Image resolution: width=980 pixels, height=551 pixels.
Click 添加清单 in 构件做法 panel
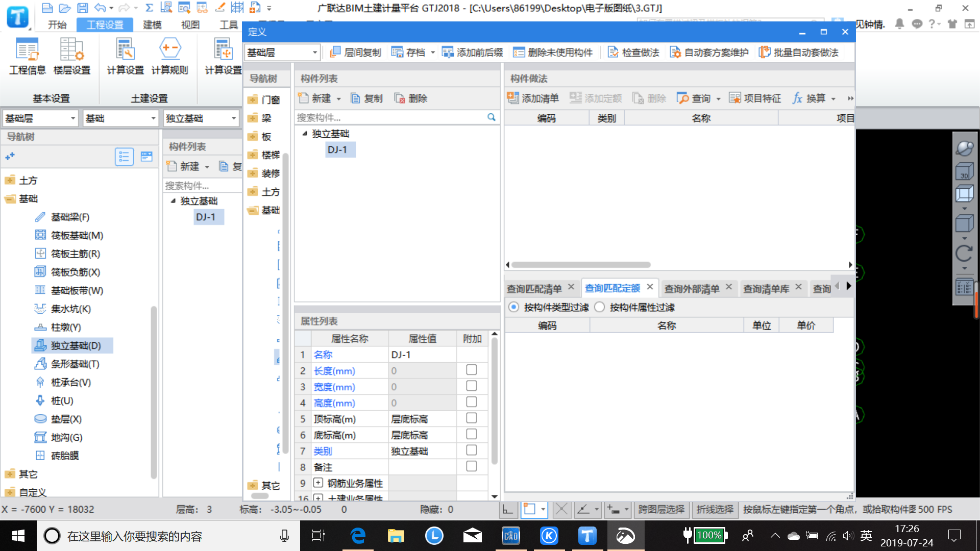click(533, 98)
